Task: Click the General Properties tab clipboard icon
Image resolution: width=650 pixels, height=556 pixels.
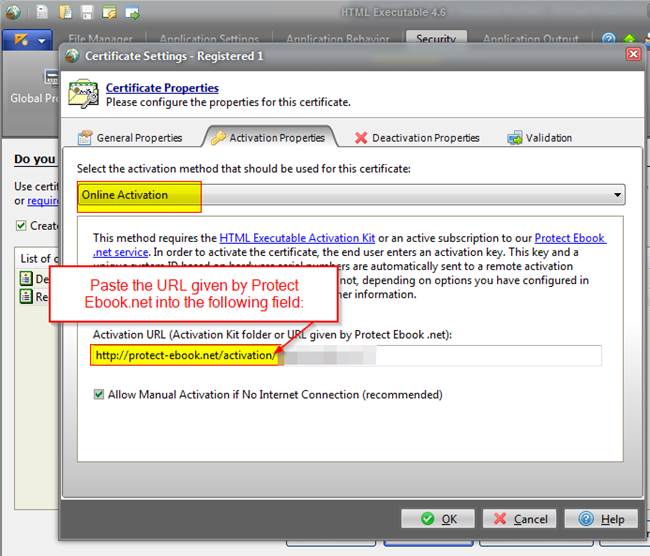Action: coord(85,138)
